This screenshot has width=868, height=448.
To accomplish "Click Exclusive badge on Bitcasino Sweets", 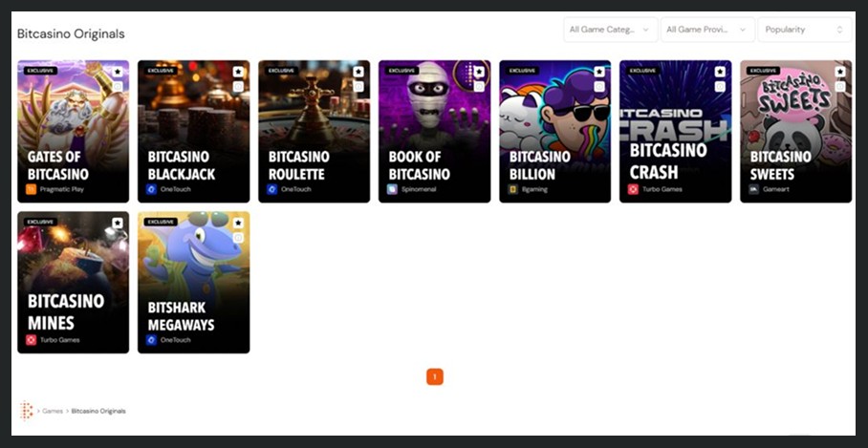I will [x=763, y=71].
